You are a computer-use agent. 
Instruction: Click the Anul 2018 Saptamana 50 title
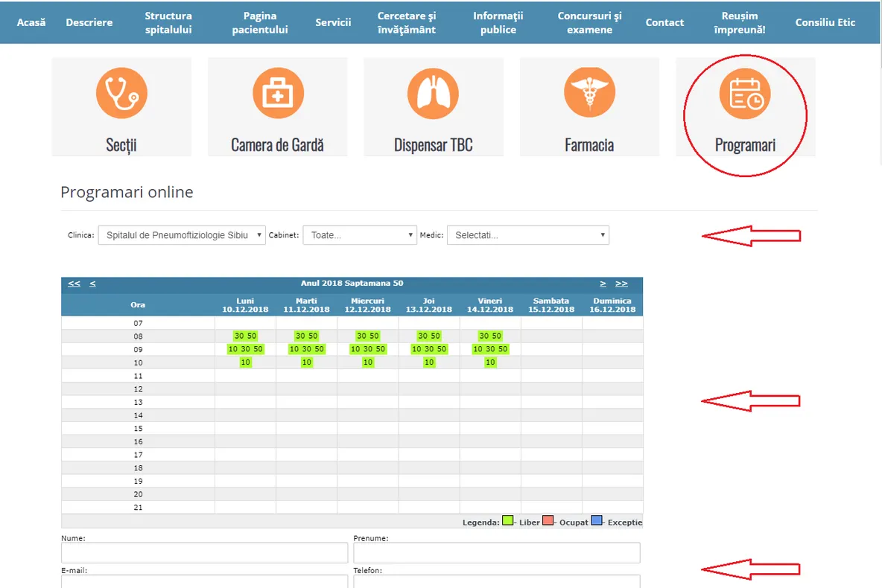(352, 284)
